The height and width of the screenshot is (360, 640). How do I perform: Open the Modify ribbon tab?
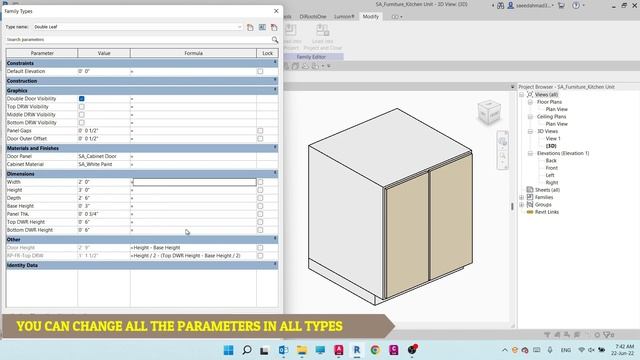371,17
